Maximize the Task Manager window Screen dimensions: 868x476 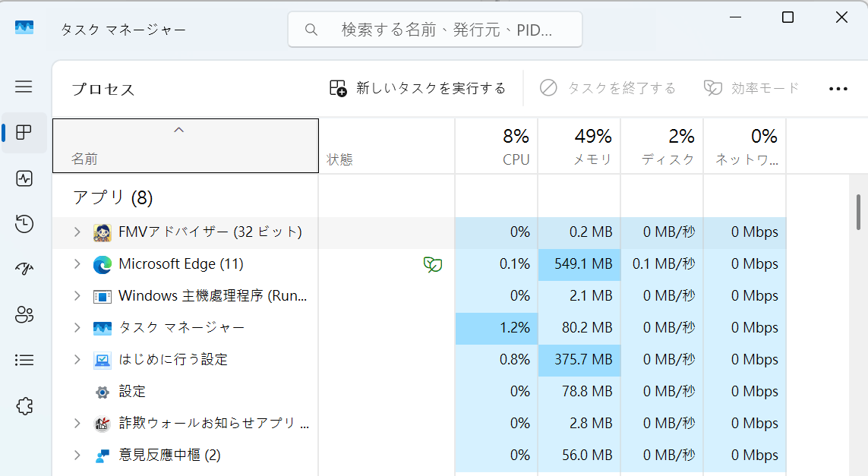(788, 17)
